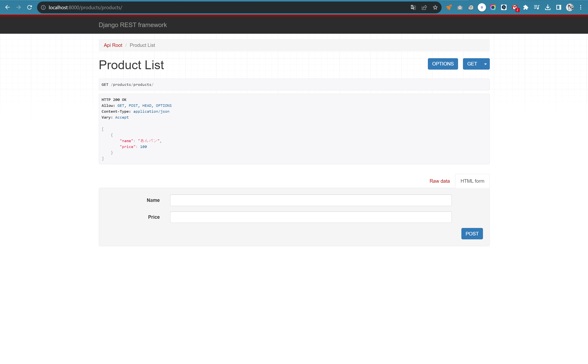The width and height of the screenshot is (588, 364).
Task: Open the Gmail extension with 2 notifications
Action: pyautogui.click(x=515, y=7)
